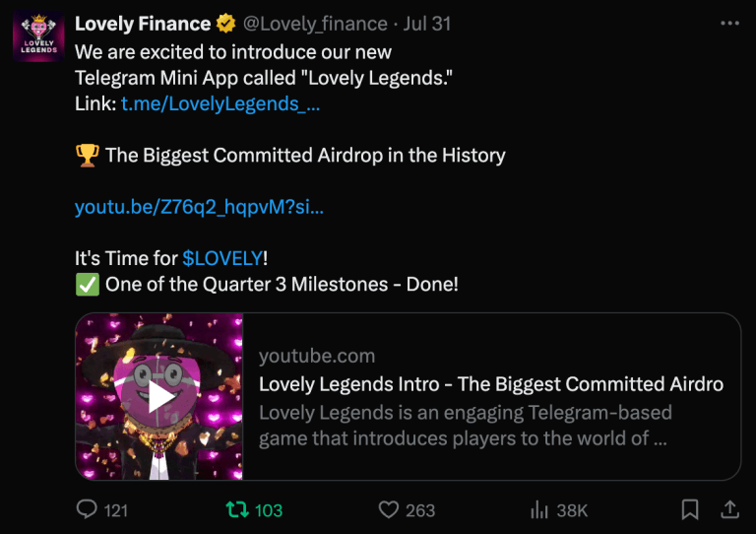This screenshot has width=756, height=534.
Task: Click the youtube.com card domain
Action: tap(317, 356)
